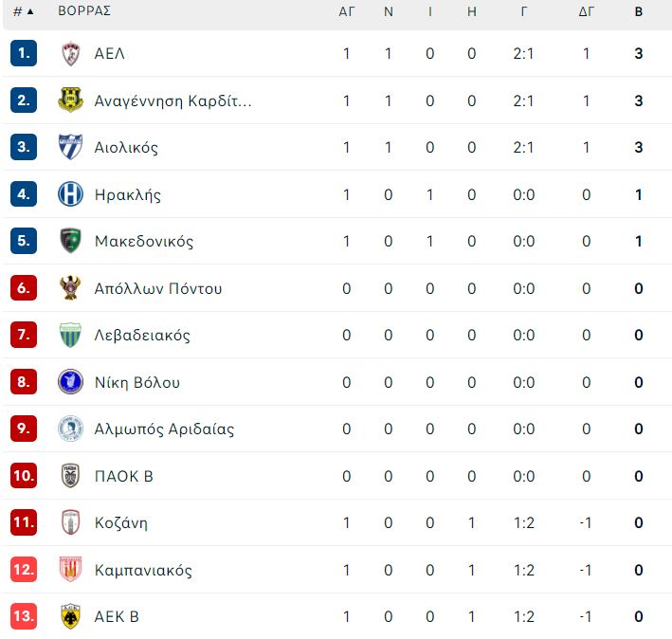The image size is (672, 639).
Task: Open the Καμπανιακός team name link
Action: [x=143, y=570]
